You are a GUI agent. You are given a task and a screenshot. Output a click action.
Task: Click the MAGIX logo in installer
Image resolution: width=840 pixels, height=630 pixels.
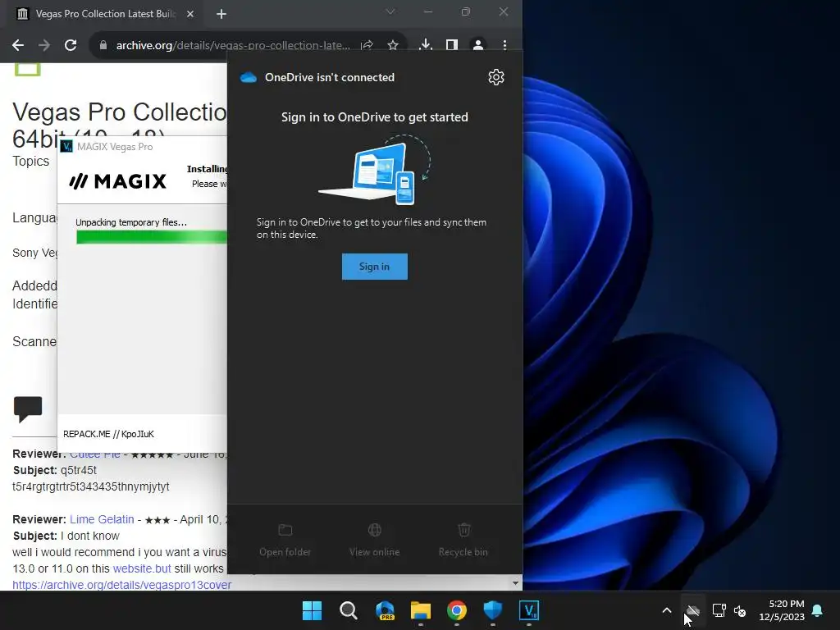pos(118,181)
